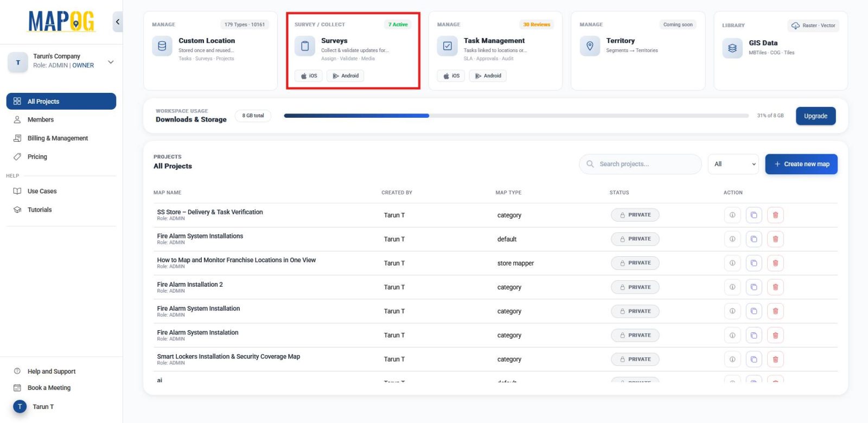Click the Surveys clipboard icon
Image resolution: width=868 pixels, height=423 pixels.
tap(304, 46)
